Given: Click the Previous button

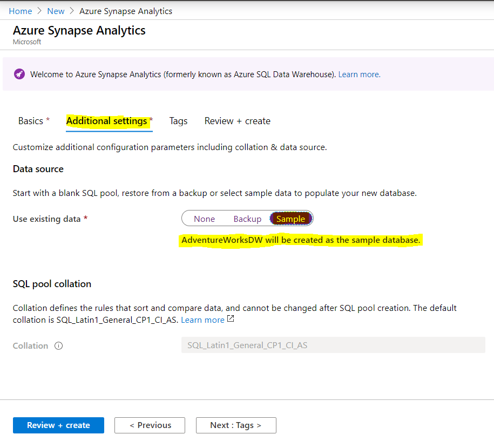Looking at the screenshot, I should point(150,425).
